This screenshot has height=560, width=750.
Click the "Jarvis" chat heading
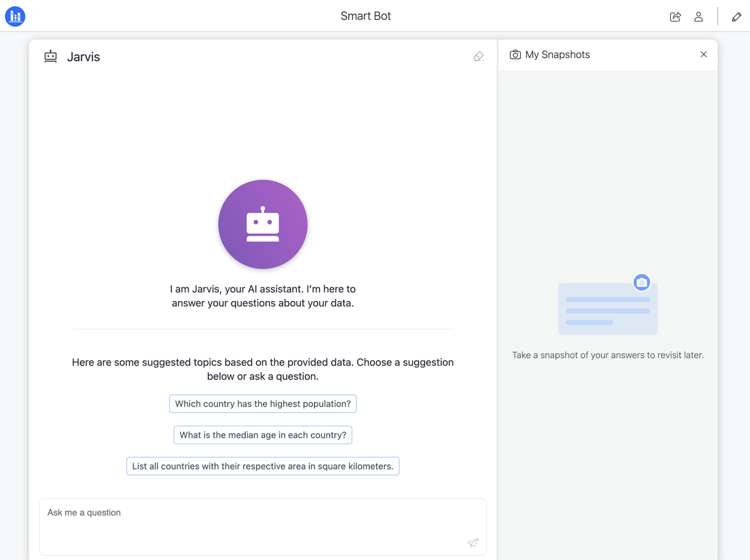tap(83, 57)
